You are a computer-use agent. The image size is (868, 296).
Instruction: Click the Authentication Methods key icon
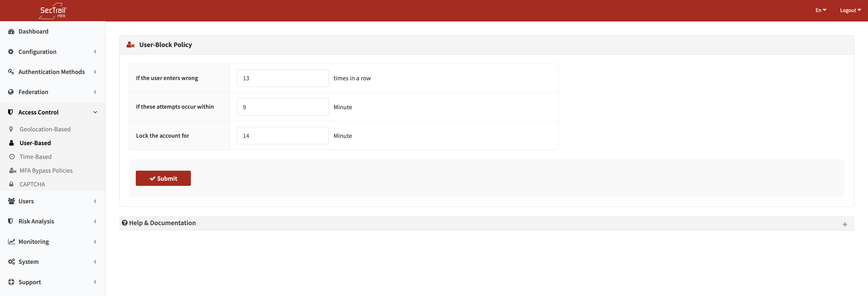pyautogui.click(x=11, y=72)
